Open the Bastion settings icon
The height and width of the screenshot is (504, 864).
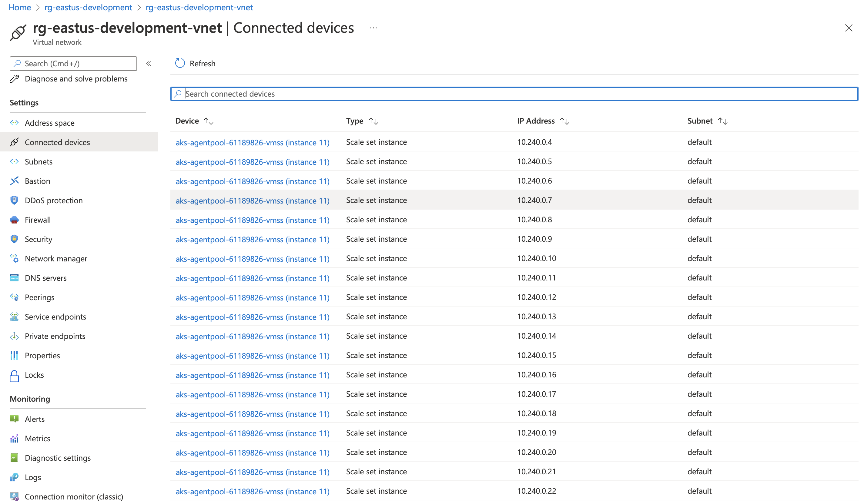coord(14,181)
